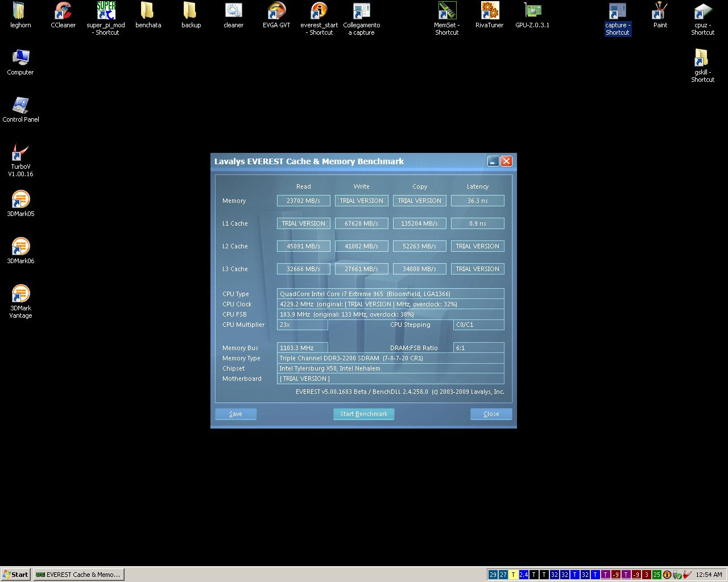Viewport: 728px width, 582px height.
Task: Click the Chipset field Intel Tylersburg X58
Action: [390, 368]
